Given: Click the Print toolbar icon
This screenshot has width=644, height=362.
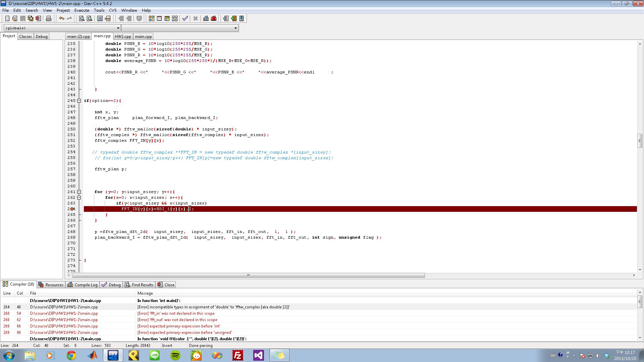Looking at the screenshot, I should (x=49, y=18).
